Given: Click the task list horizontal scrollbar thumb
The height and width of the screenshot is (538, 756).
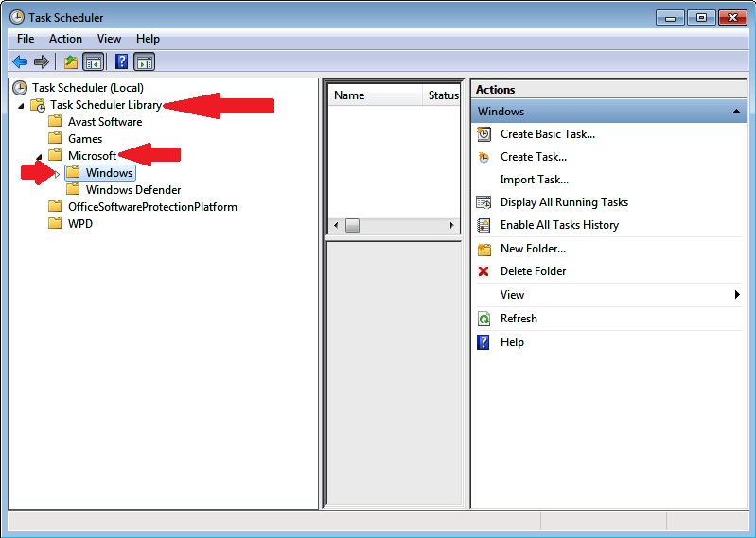Looking at the screenshot, I should (x=352, y=225).
